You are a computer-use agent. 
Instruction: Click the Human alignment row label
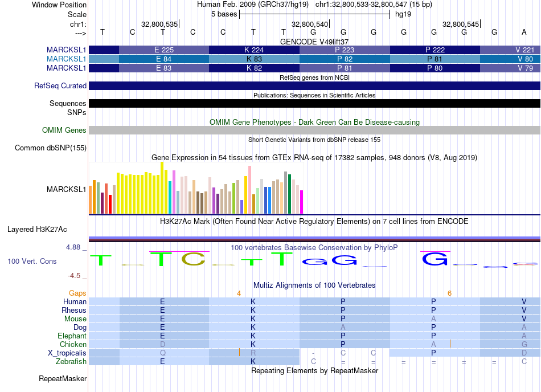[x=75, y=301]
